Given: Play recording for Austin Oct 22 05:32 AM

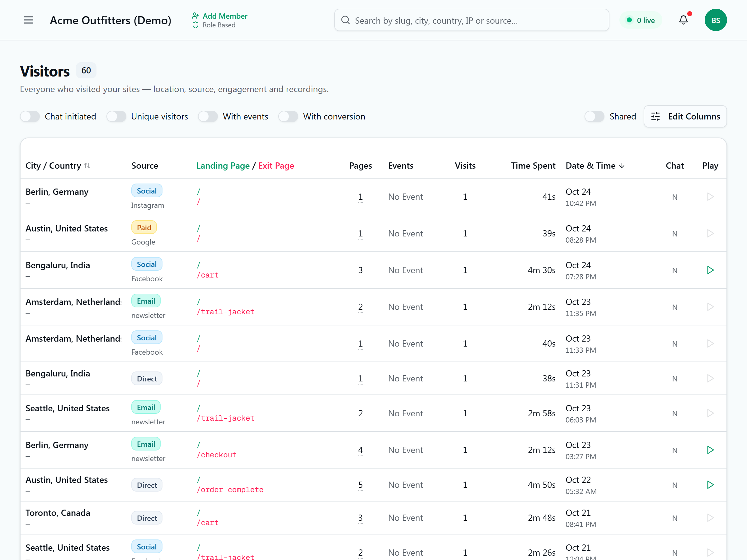Looking at the screenshot, I should point(710,485).
